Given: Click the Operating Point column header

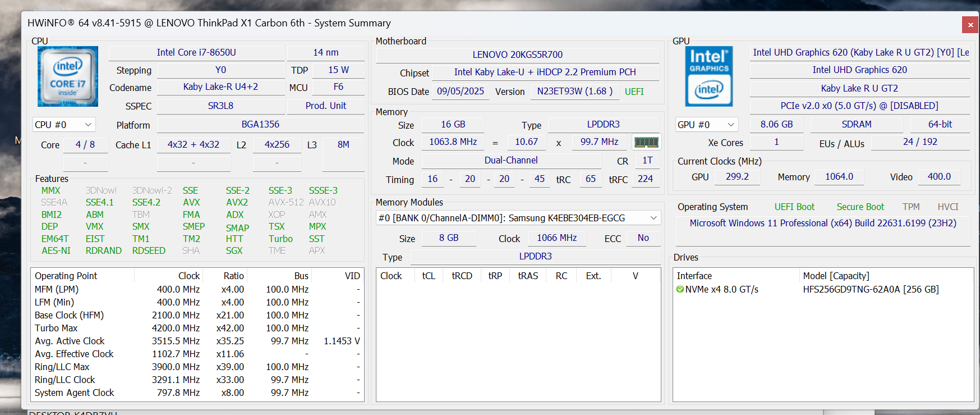Looking at the screenshot, I should (x=83, y=276).
